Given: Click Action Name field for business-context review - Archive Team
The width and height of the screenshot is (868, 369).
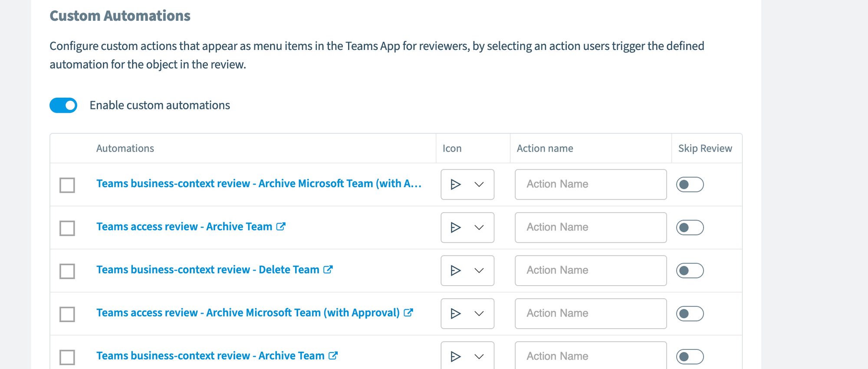Looking at the screenshot, I should pos(591,356).
